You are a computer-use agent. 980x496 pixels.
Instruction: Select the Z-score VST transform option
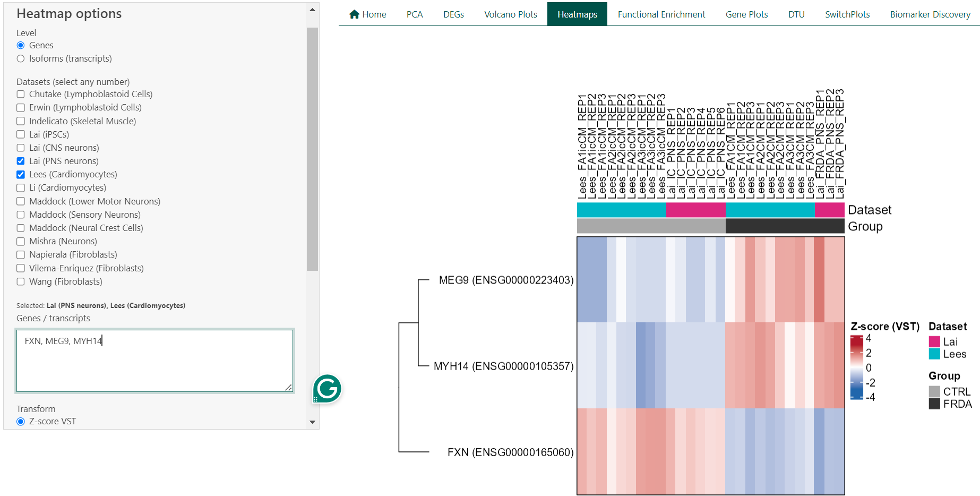tap(21, 422)
